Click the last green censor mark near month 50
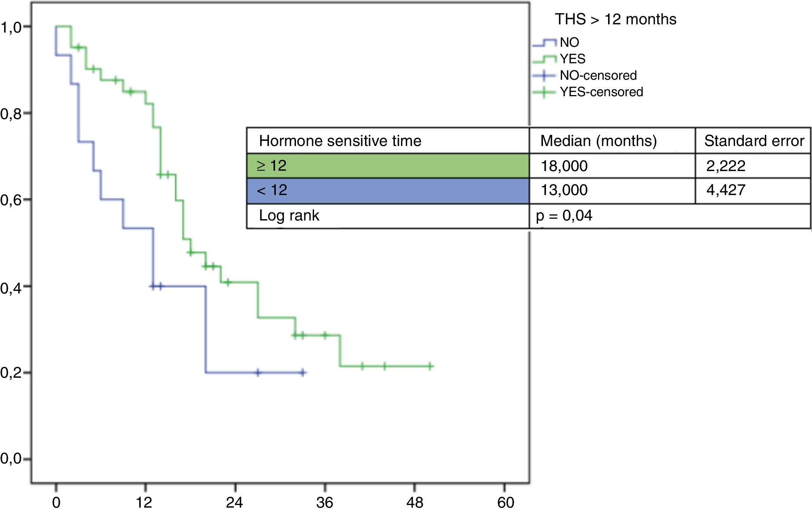Viewport: 812px width, 511px height. click(430, 366)
